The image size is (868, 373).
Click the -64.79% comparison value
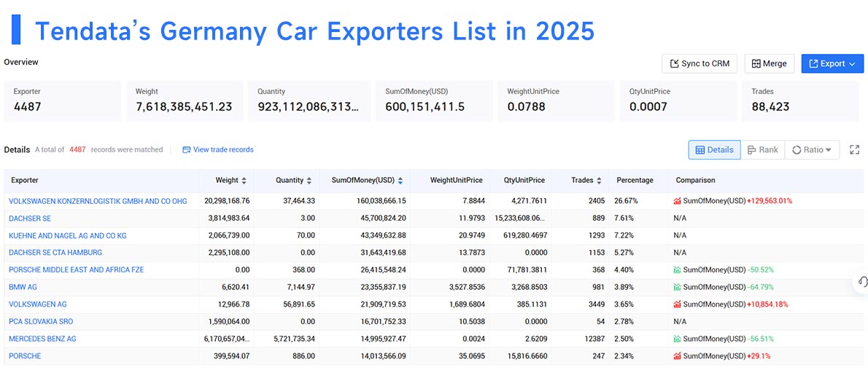(x=761, y=287)
